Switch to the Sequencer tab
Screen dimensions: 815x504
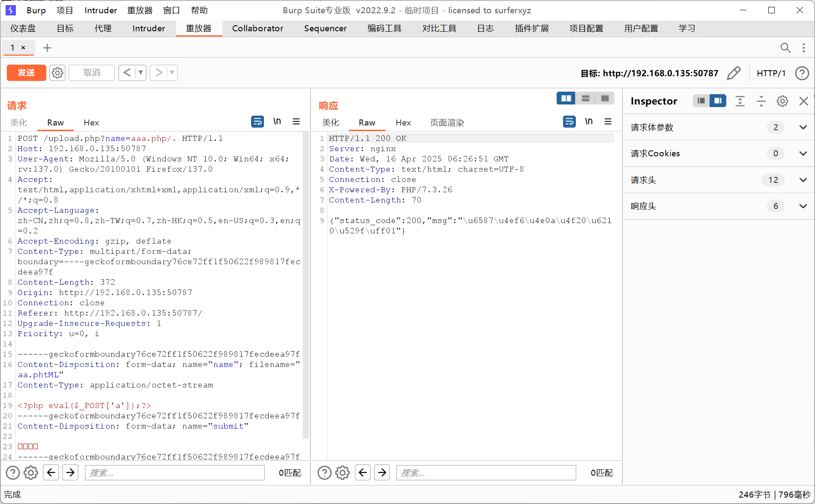(325, 28)
